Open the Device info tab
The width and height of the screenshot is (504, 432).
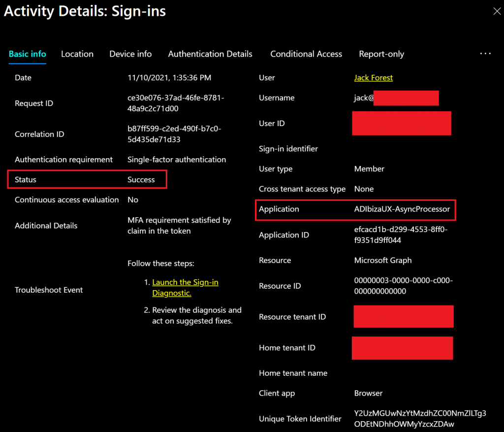(130, 54)
